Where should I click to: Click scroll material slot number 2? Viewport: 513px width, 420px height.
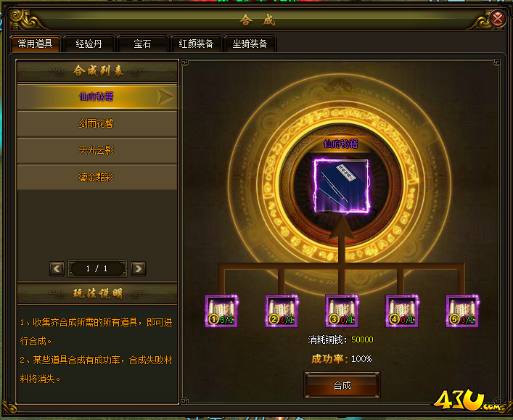click(282, 310)
